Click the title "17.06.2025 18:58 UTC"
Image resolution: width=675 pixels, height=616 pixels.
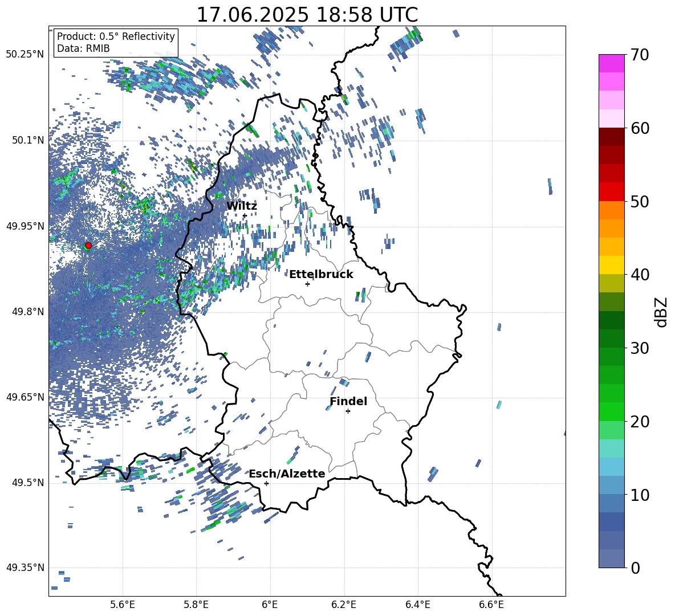[307, 15]
